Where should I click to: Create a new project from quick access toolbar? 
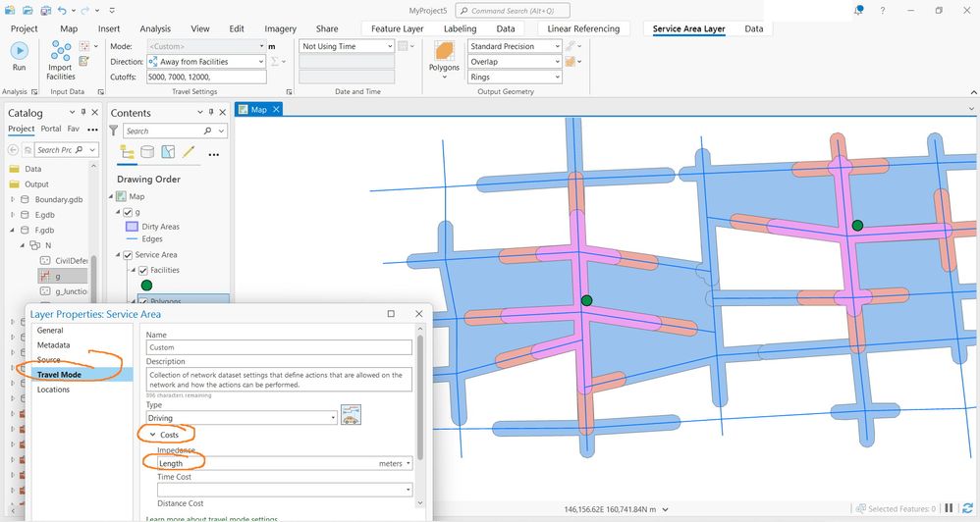[x=10, y=11]
